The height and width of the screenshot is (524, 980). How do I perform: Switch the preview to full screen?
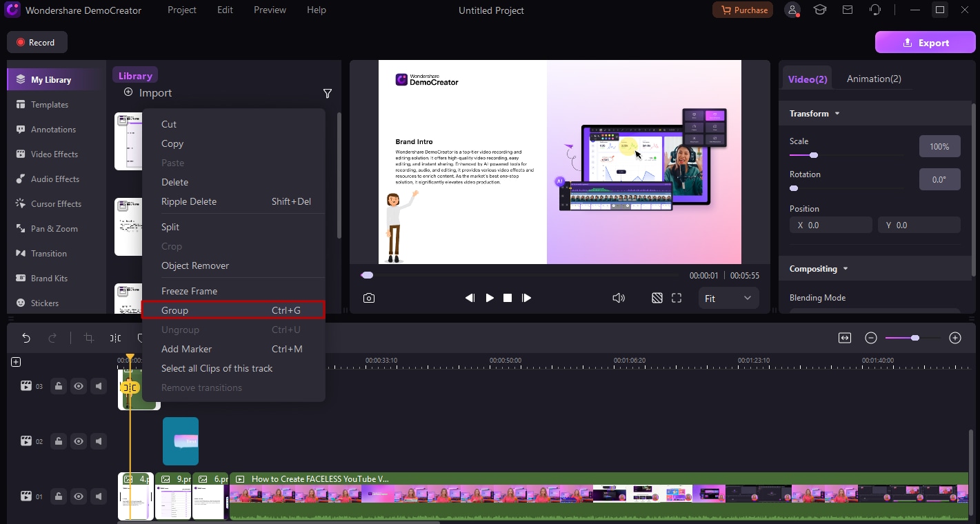click(677, 298)
